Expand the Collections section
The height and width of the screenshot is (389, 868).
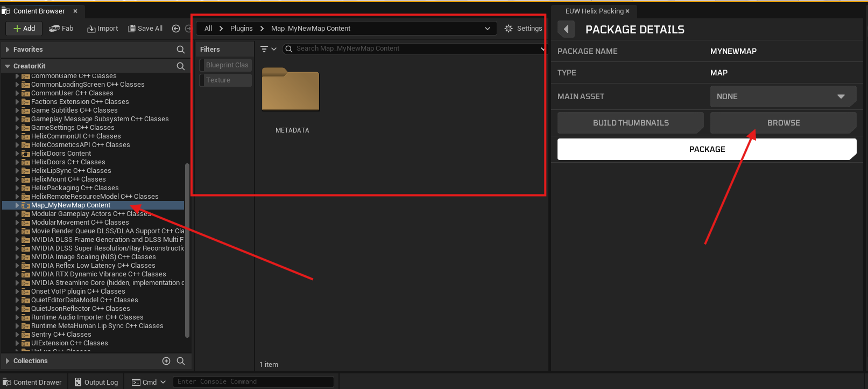[x=8, y=361]
